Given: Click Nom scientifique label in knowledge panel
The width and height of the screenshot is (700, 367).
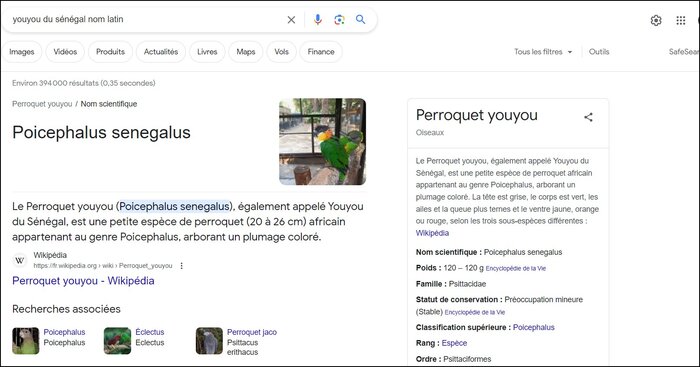Looking at the screenshot, I should (448, 252).
